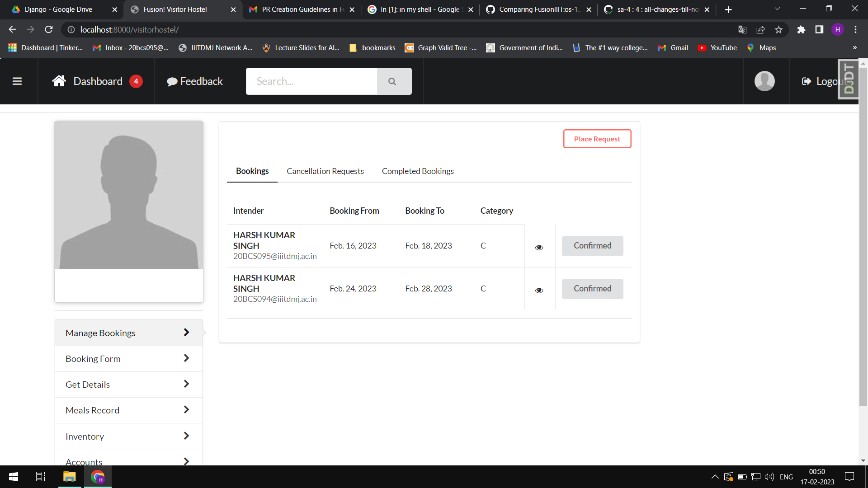Click the page vertical scrollbar
This screenshot has height=488, width=868.
pyautogui.click(x=863, y=235)
